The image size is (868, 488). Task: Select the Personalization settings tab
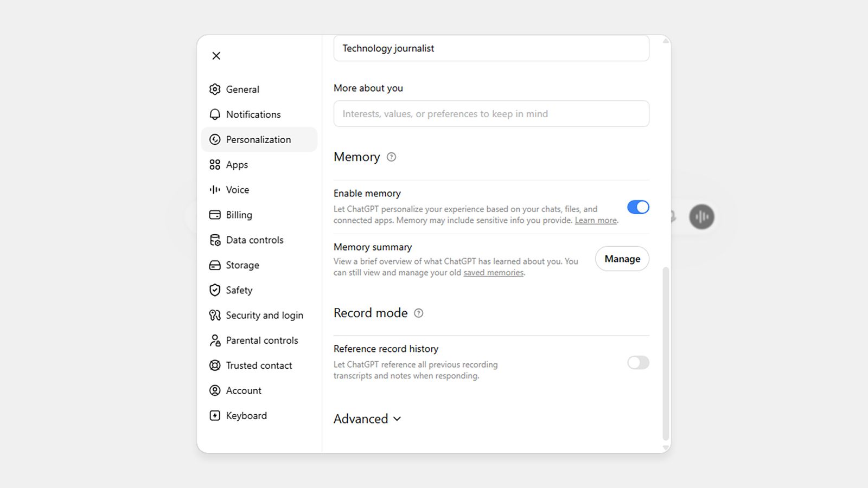pos(259,139)
